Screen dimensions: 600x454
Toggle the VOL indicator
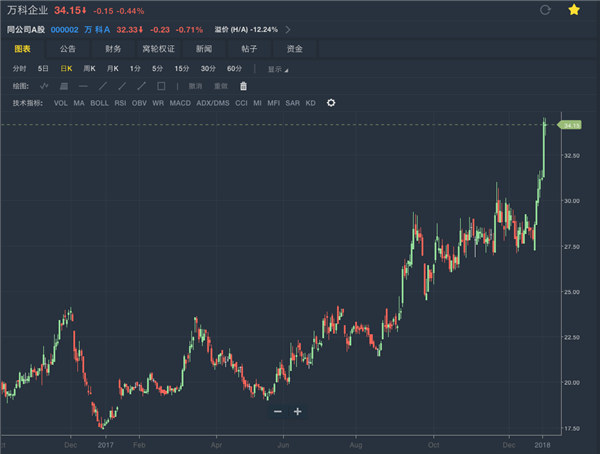pyautogui.click(x=60, y=102)
